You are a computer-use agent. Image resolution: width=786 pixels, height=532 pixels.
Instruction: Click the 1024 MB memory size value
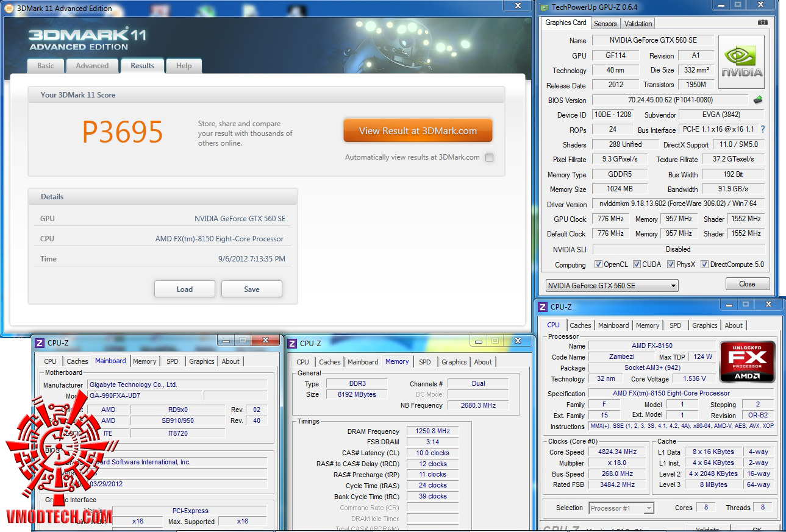tap(620, 189)
